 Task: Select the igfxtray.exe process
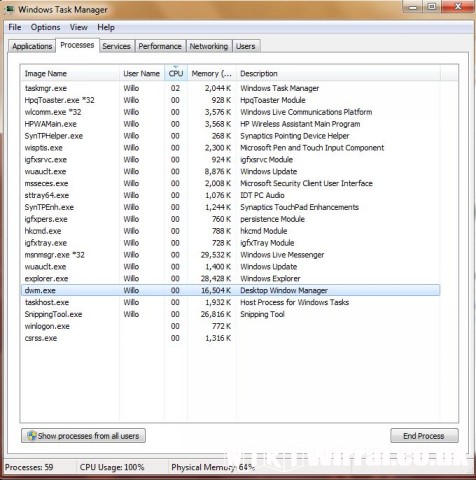pos(230,243)
